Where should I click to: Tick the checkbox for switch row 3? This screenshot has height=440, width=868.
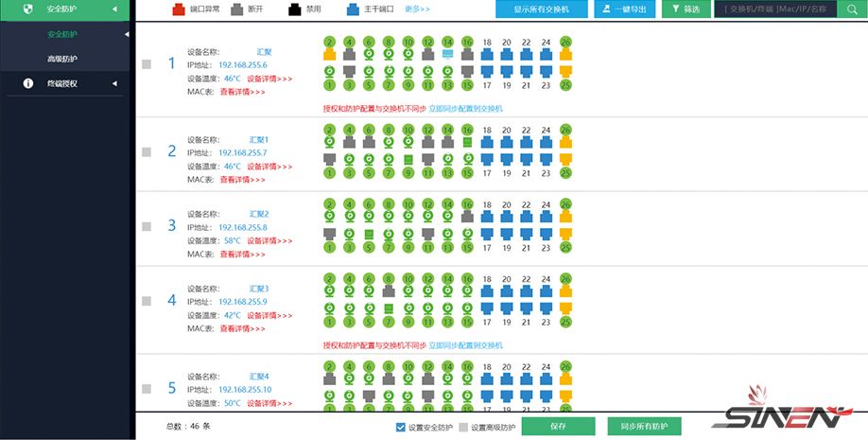147,227
